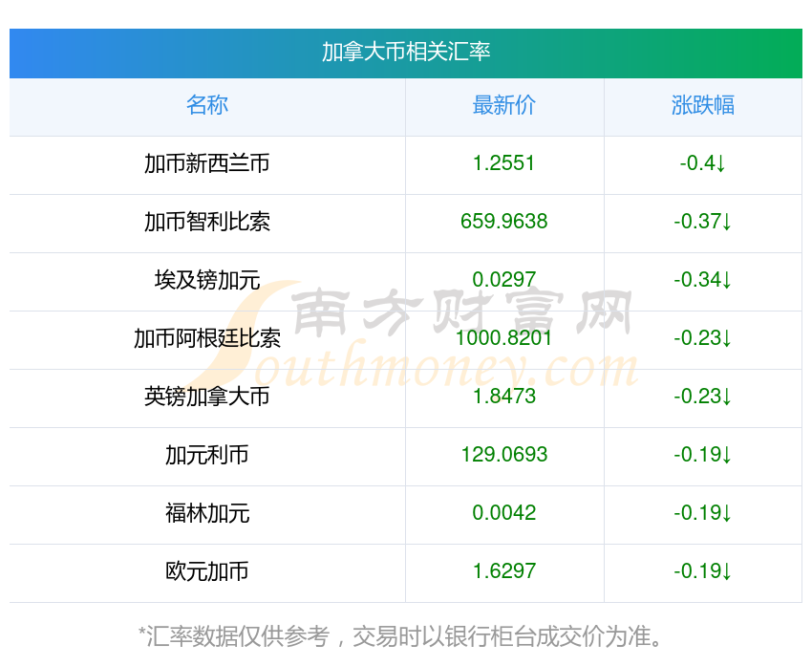The width and height of the screenshot is (812, 666).
Task: Click the disclaimer text below the table
Action: click(x=405, y=635)
